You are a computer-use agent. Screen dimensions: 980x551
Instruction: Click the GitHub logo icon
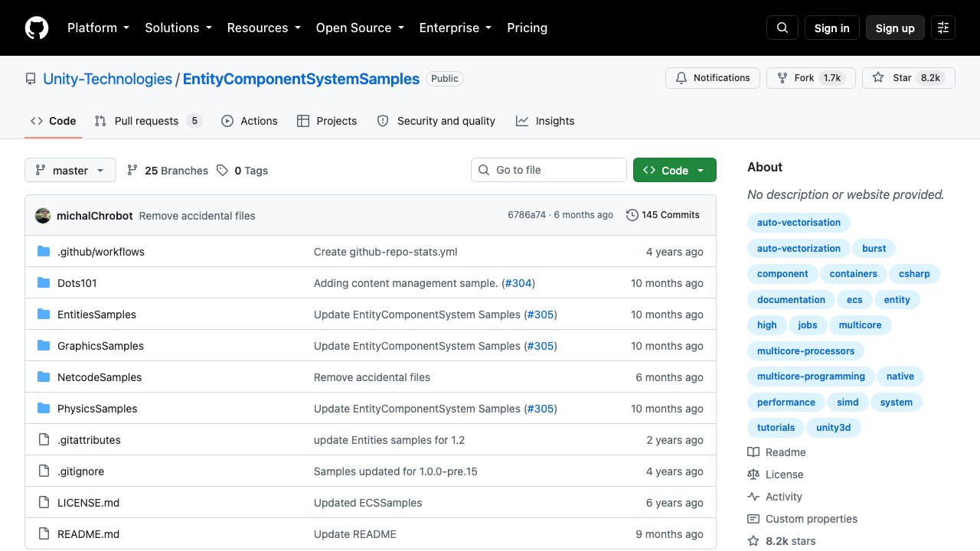coord(37,28)
